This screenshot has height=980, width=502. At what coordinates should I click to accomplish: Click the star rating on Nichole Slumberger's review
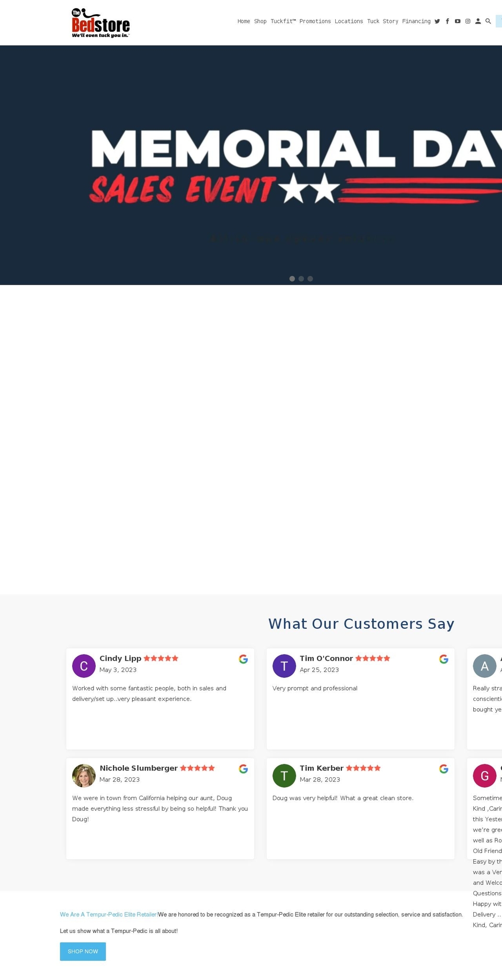[198, 768]
